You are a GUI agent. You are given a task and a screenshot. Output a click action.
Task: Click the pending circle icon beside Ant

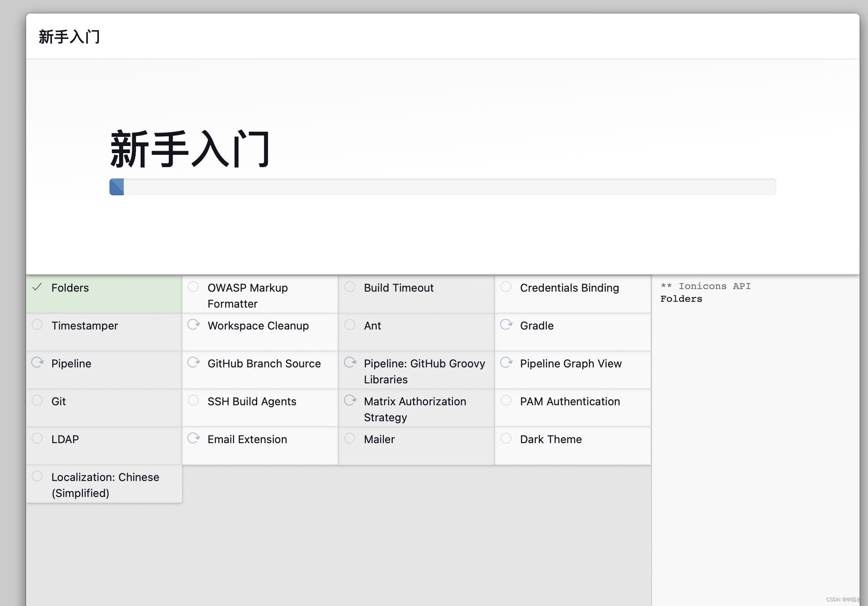[350, 324]
